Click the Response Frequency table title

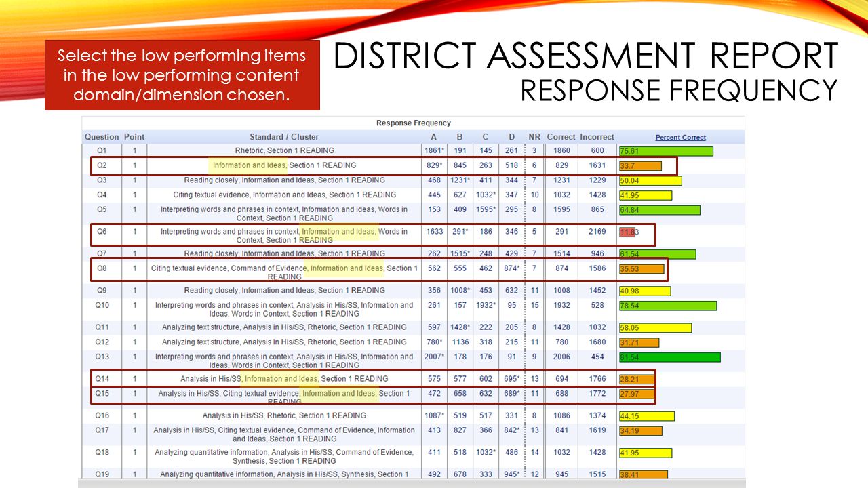point(414,123)
